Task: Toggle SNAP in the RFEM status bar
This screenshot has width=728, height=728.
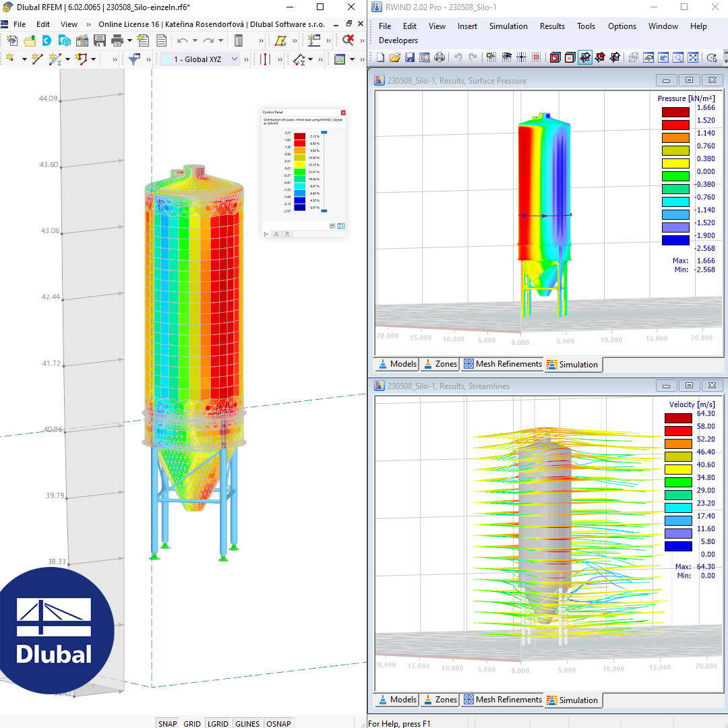Action: click(168, 723)
